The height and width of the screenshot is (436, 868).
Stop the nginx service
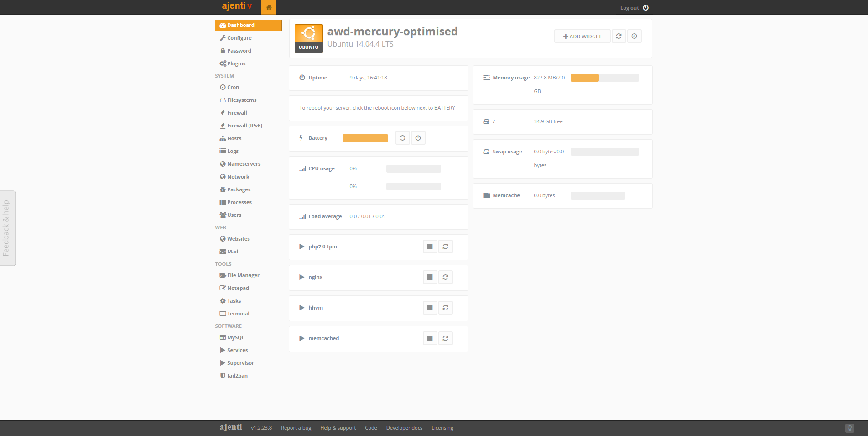point(430,277)
